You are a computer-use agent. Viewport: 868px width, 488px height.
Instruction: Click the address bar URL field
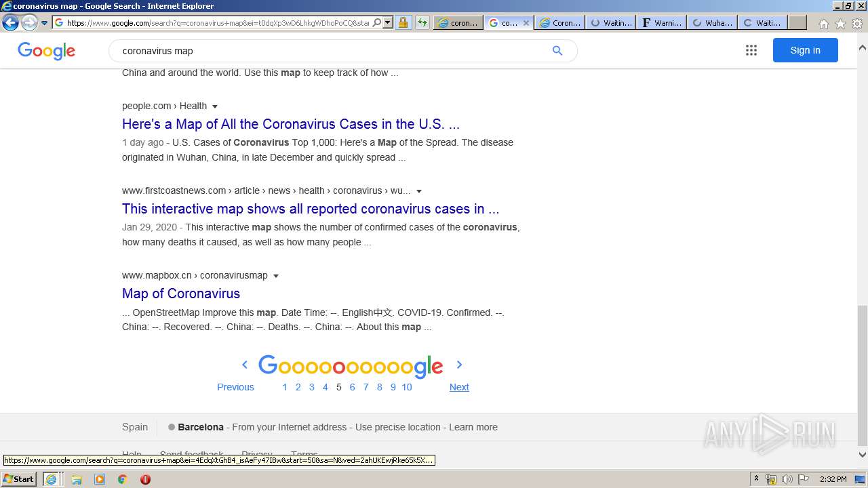point(217,22)
